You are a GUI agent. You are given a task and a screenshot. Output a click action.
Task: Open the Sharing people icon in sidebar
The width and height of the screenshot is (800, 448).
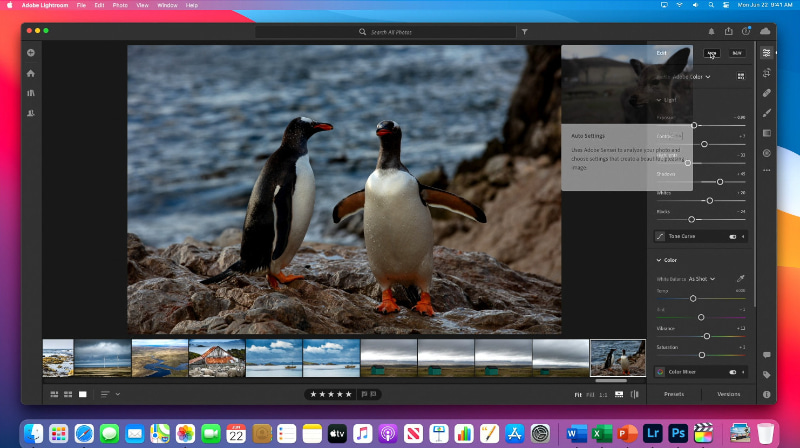31,113
